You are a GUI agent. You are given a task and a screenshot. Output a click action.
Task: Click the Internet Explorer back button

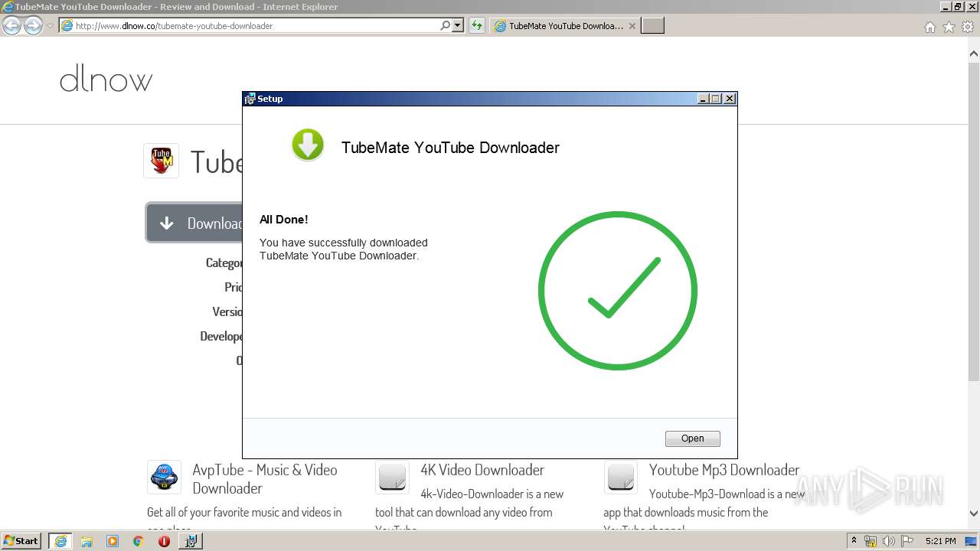[12, 25]
